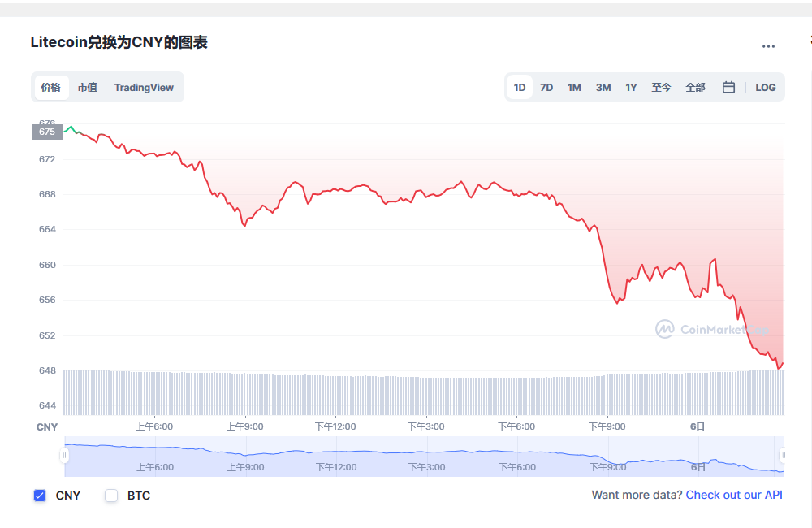
Task: Uncheck the CNY currency checkbox
Action: tap(40, 496)
